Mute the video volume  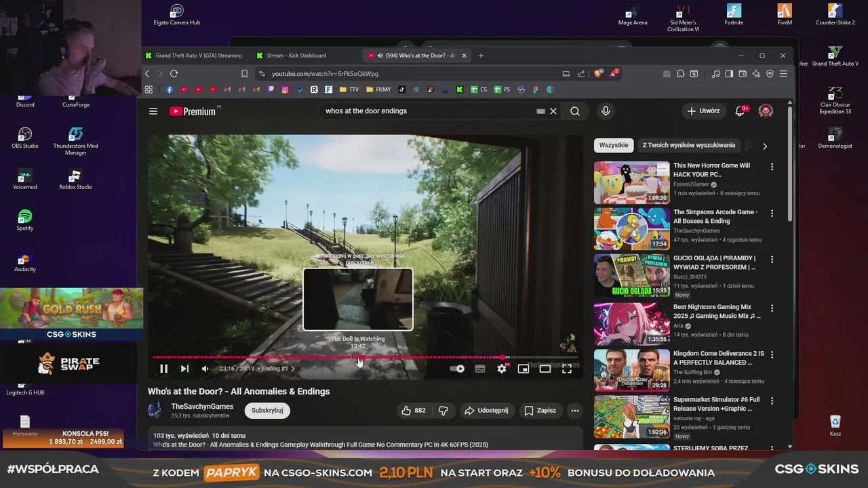pyautogui.click(x=205, y=369)
